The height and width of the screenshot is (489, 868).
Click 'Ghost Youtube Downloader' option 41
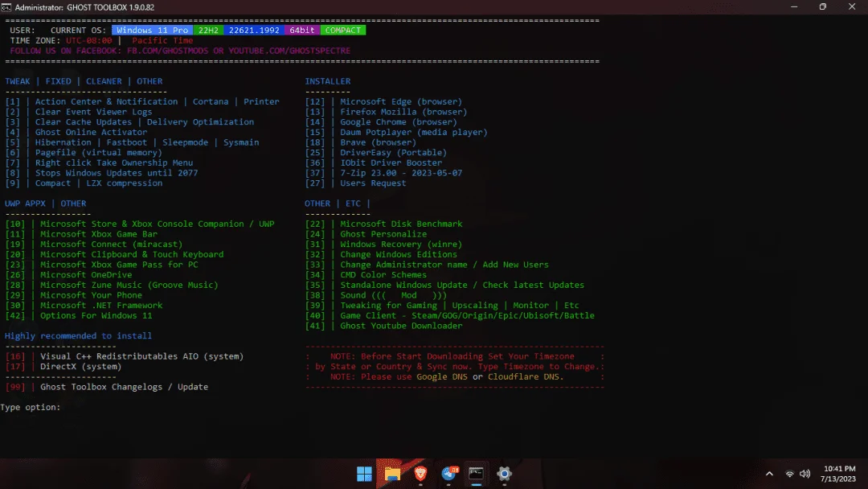[x=383, y=326]
